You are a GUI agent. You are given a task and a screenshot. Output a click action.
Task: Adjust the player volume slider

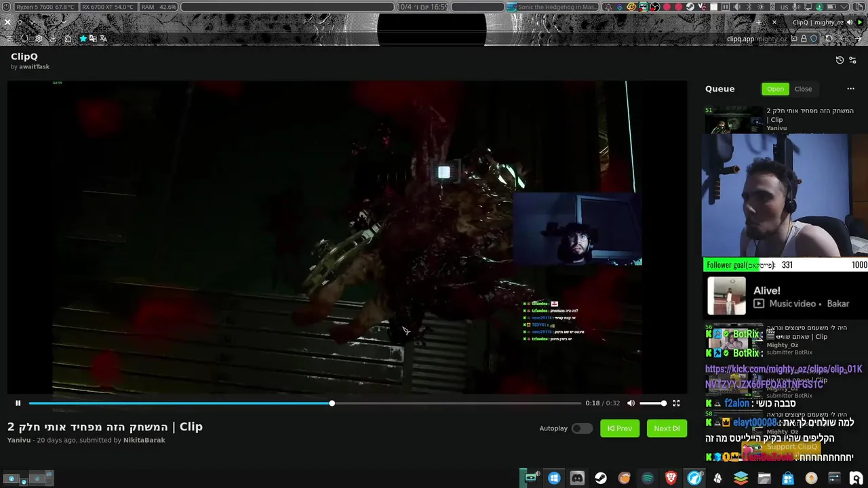click(652, 403)
